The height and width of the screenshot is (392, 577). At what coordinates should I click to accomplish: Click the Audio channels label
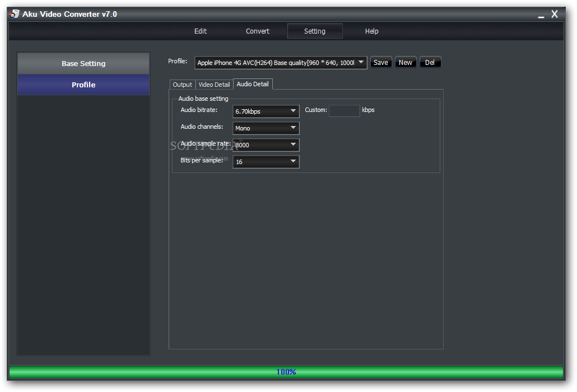point(202,127)
